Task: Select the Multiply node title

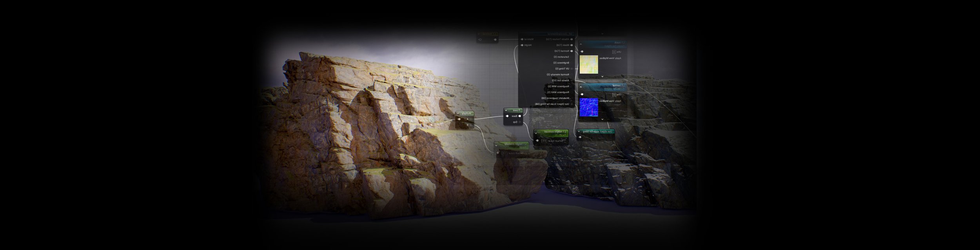Action: coord(467,113)
